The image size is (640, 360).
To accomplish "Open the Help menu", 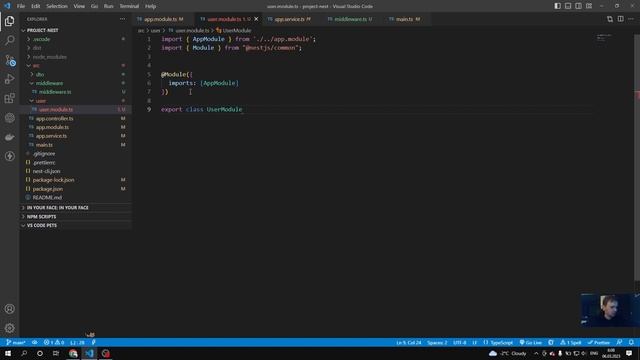I will pyautogui.click(x=151, y=6).
